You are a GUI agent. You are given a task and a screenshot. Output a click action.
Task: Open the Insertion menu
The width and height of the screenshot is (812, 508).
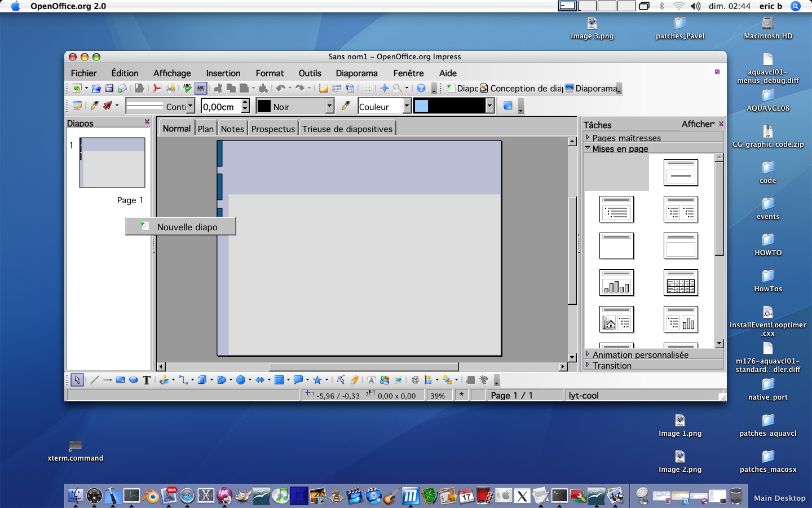point(223,73)
